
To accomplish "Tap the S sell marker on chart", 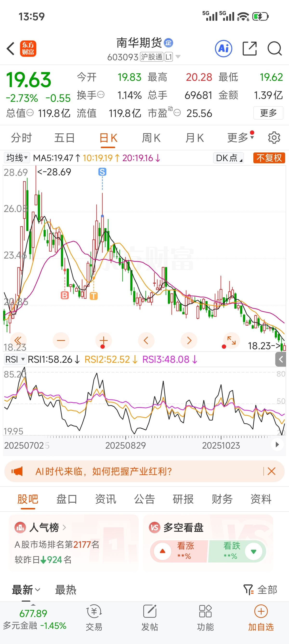I will pos(102,172).
